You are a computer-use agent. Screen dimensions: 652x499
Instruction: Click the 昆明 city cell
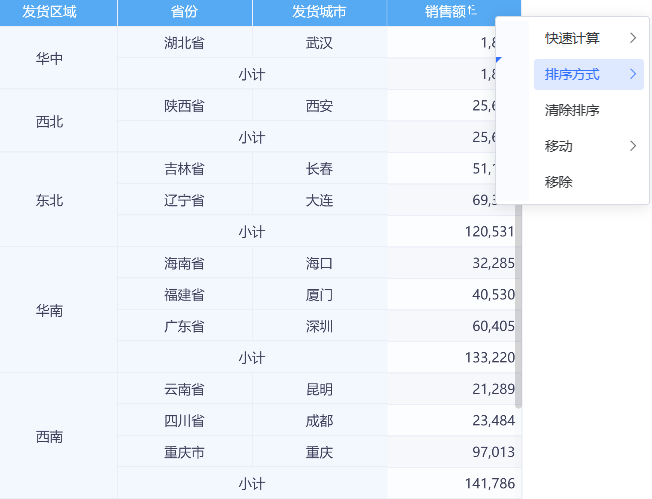pyautogui.click(x=319, y=389)
